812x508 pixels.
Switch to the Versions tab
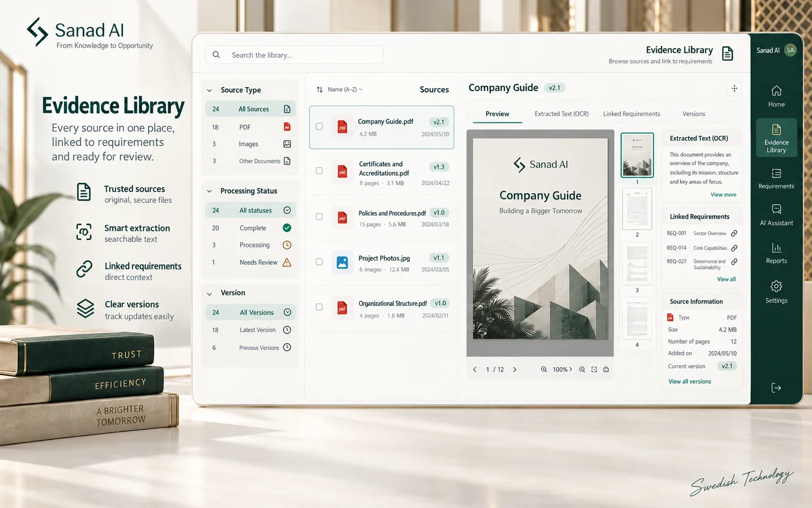[694, 114]
